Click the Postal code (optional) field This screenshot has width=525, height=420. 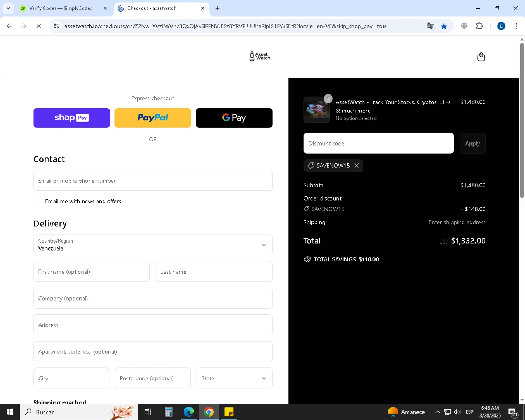153,378
